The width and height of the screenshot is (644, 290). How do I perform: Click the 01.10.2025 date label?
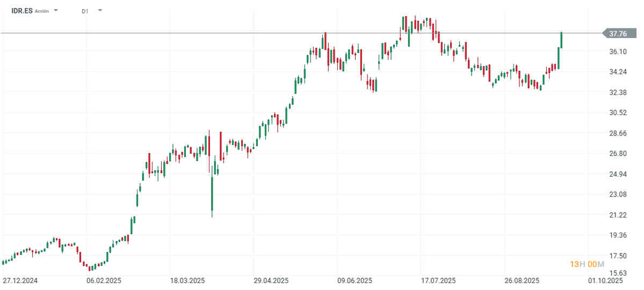point(605,281)
